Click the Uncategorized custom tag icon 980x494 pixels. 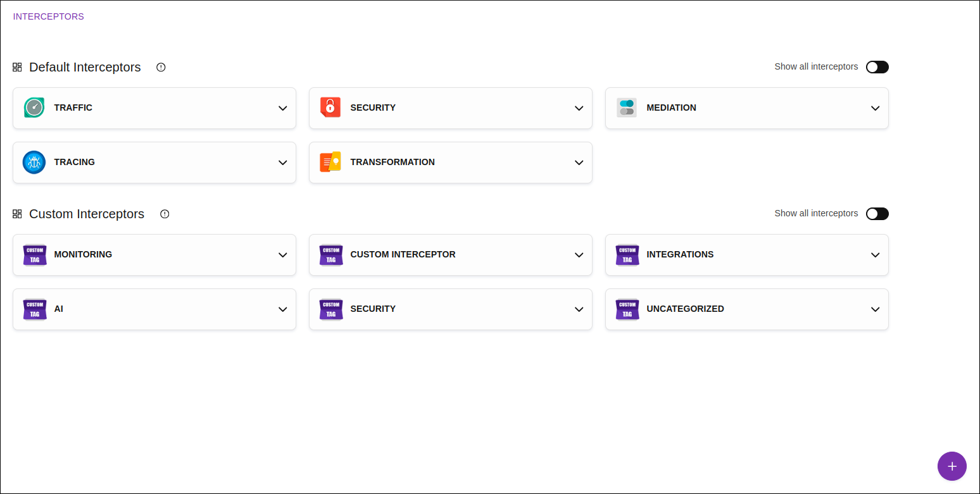[x=627, y=309]
